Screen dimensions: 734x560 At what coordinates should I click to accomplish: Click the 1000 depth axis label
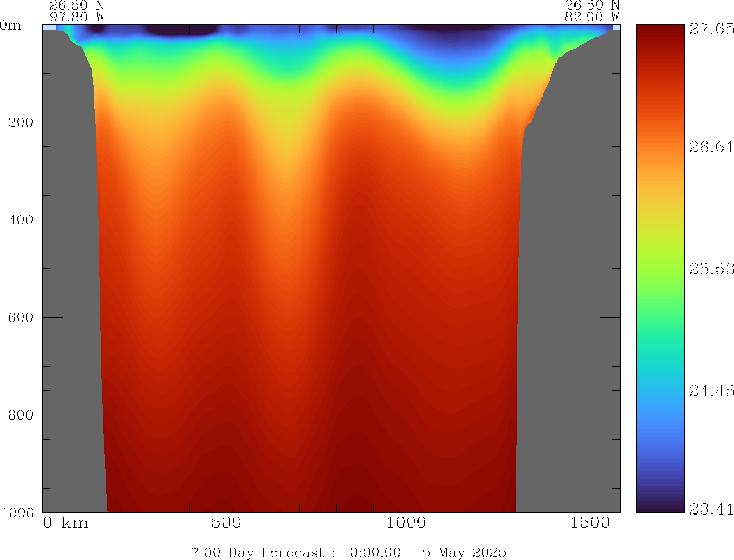17,513
